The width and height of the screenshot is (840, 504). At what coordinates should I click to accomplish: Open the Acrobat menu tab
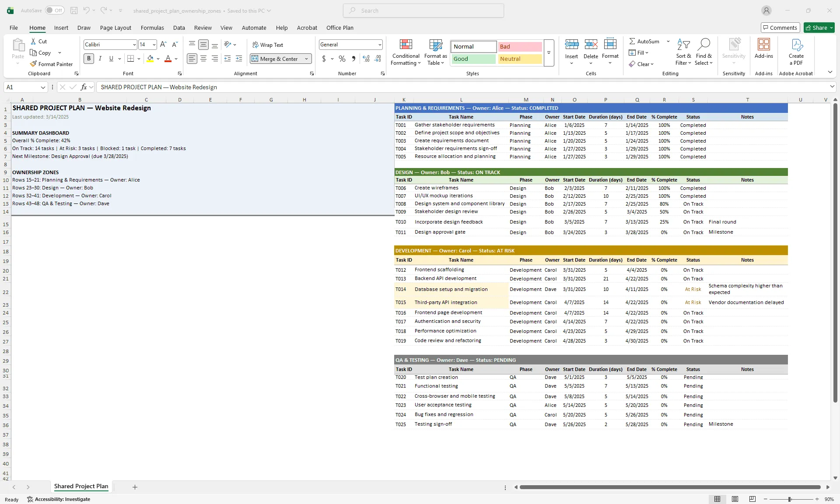point(307,28)
